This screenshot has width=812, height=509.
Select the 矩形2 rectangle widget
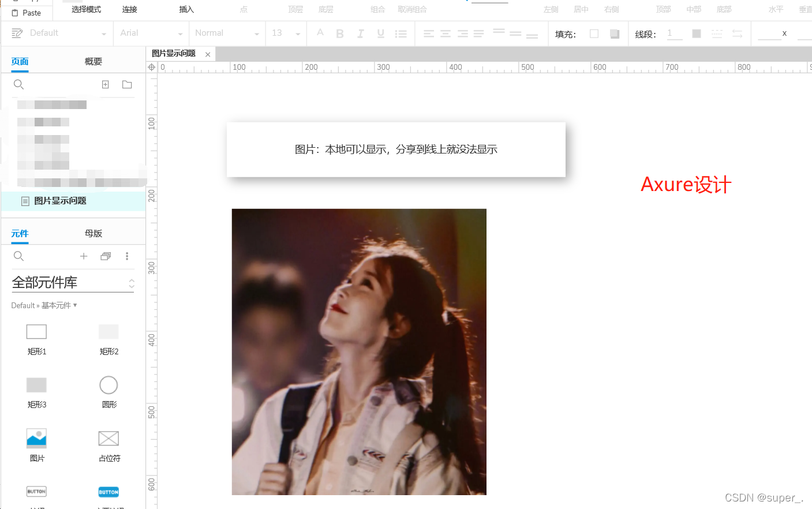tap(108, 339)
